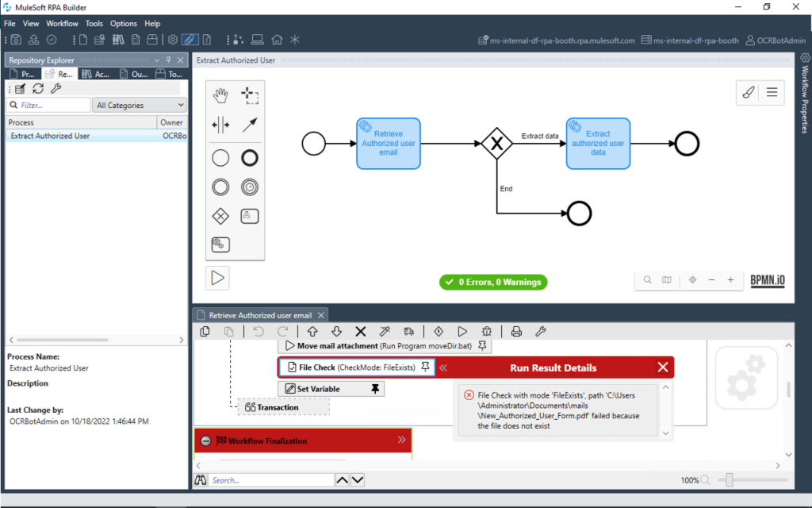This screenshot has width=812, height=508.
Task: Click the Save icon in main toolbar
Action: 16,40
